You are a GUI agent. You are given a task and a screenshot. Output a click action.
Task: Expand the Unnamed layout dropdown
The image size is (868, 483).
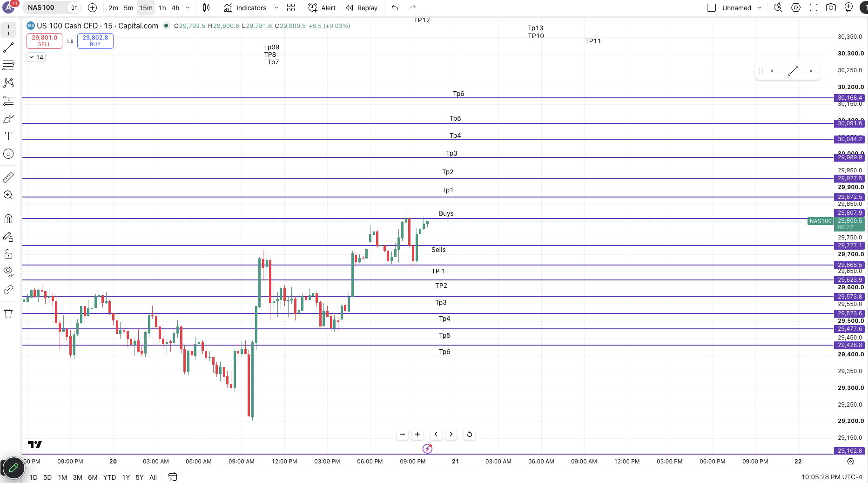click(x=760, y=7)
